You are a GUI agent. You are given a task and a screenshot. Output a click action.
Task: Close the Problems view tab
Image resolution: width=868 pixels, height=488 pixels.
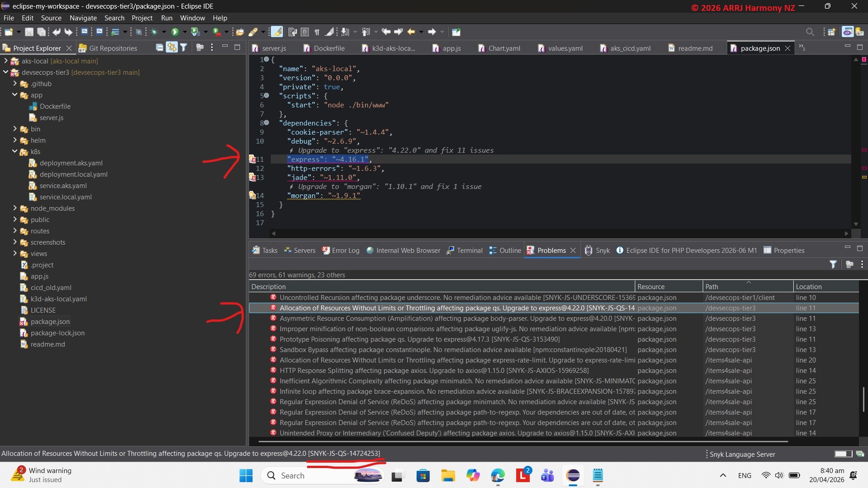[573, 250]
